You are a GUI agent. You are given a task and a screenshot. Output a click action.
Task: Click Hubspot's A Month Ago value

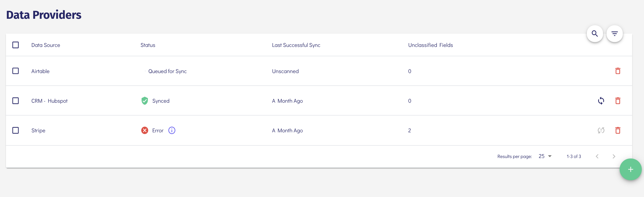click(287, 101)
